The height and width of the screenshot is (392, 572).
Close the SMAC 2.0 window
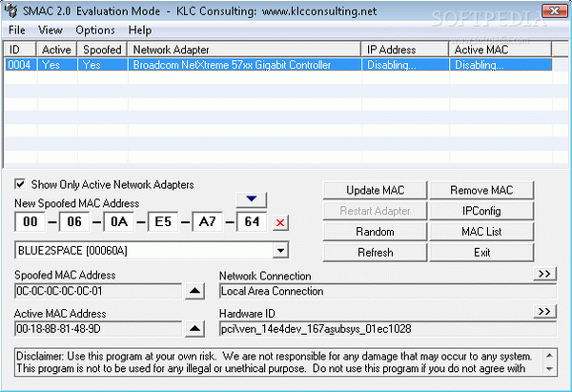[554, 10]
